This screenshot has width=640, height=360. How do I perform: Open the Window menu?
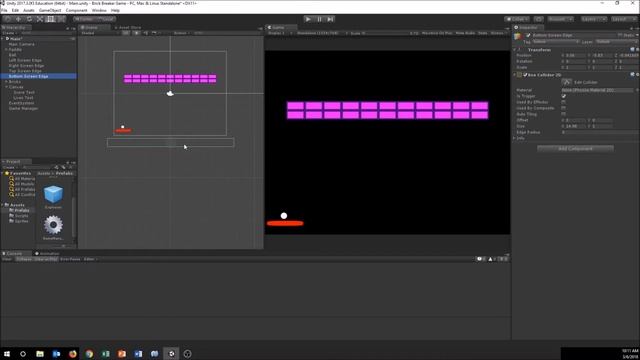(99, 10)
